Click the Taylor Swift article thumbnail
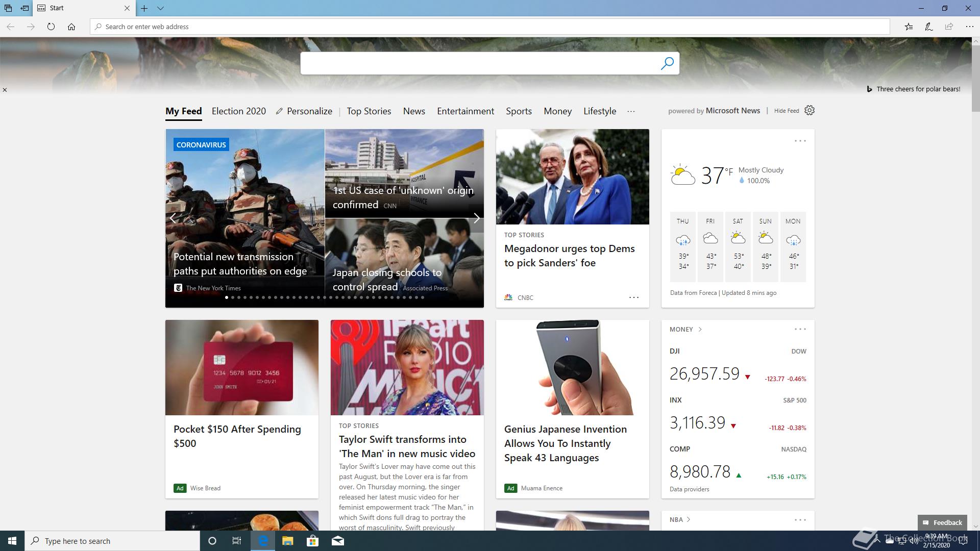 (407, 367)
